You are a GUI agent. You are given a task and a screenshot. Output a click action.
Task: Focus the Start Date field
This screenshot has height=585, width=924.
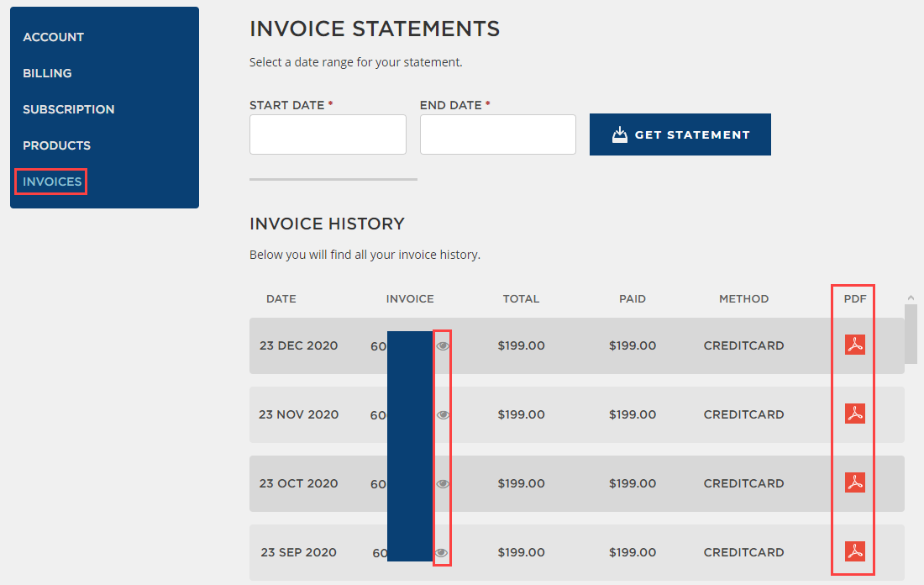[328, 134]
